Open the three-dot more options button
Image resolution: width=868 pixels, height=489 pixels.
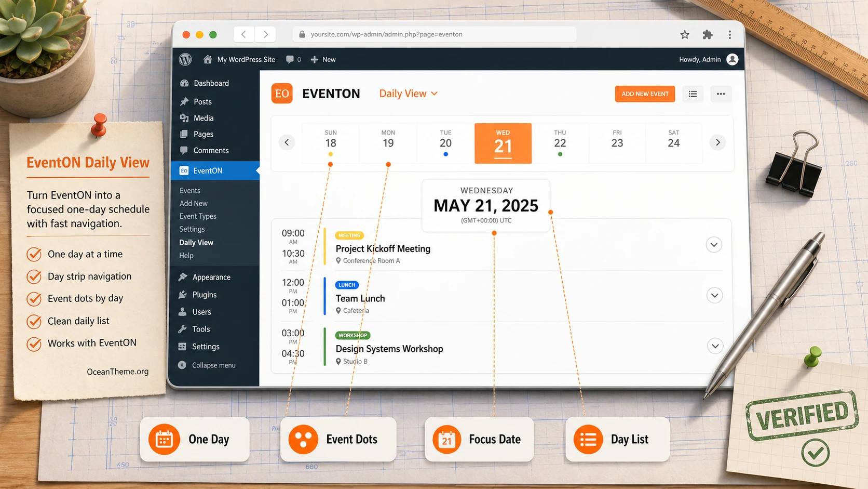pos(721,94)
